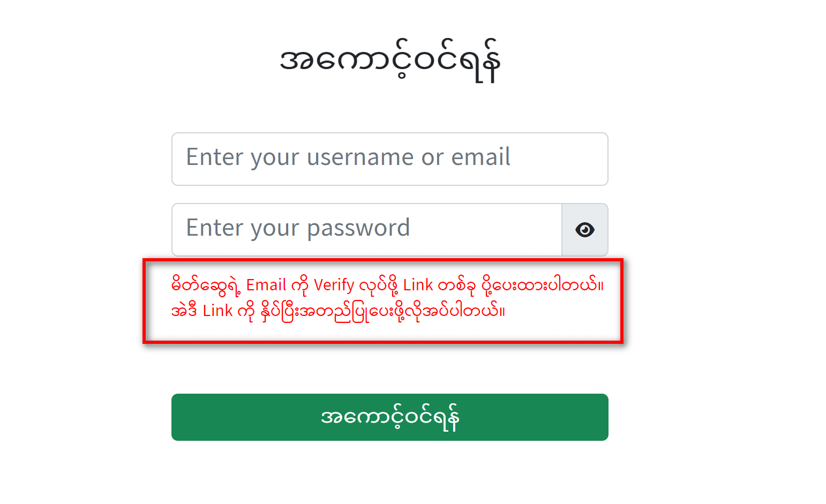Click the gray eye button on password row

tap(584, 230)
